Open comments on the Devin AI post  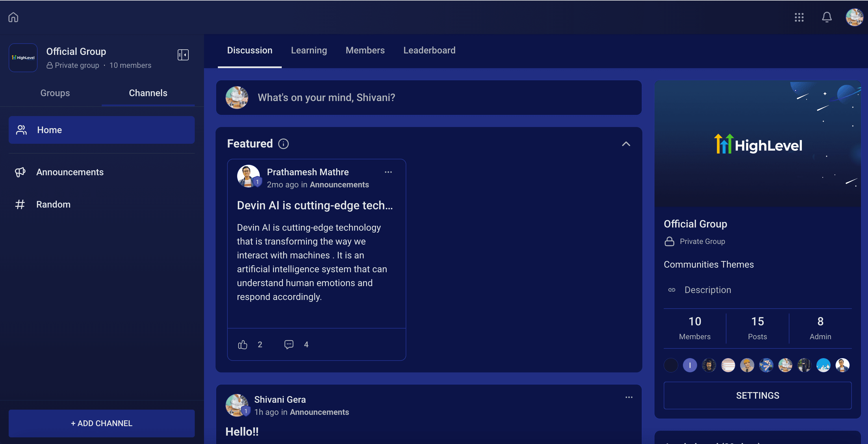pyautogui.click(x=289, y=344)
